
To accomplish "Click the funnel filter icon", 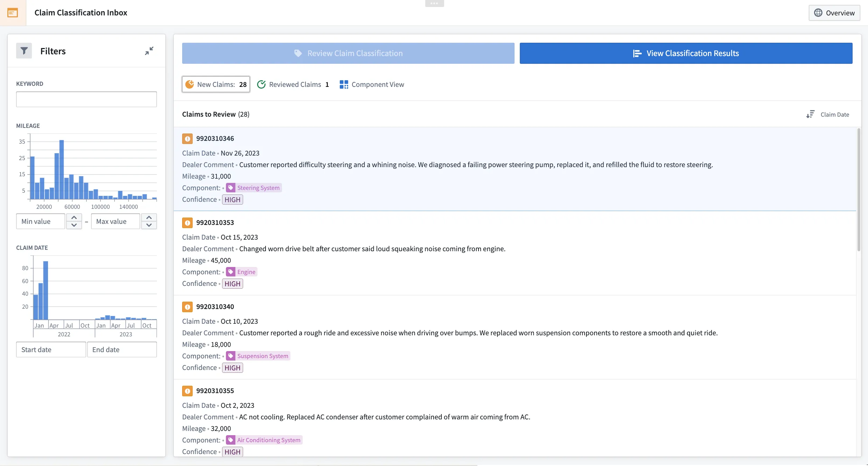I will point(24,51).
